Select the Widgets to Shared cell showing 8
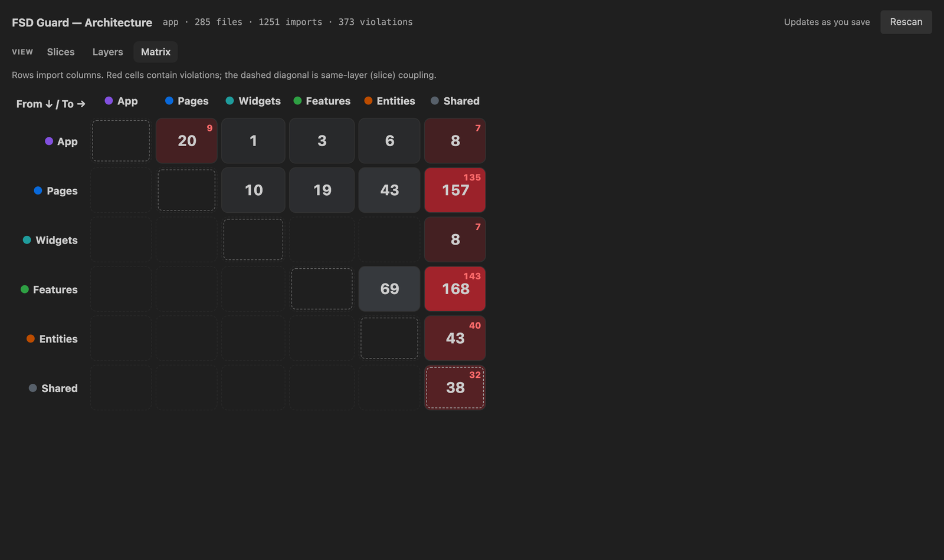 point(455,240)
